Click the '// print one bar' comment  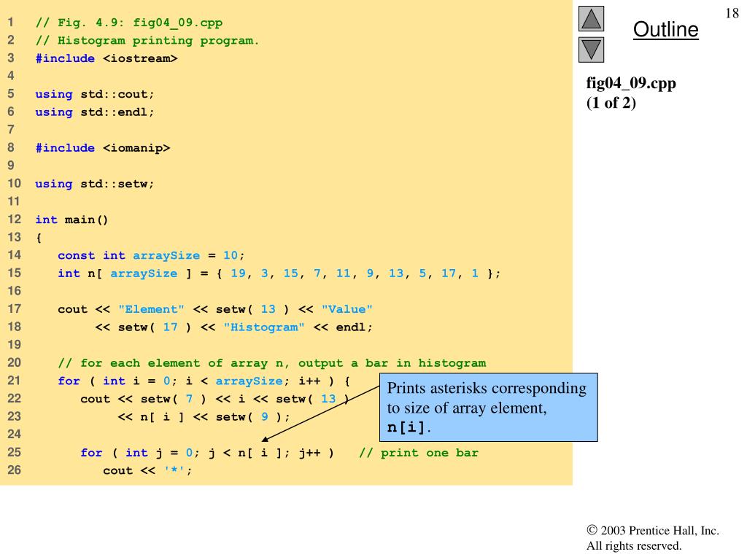(419, 453)
